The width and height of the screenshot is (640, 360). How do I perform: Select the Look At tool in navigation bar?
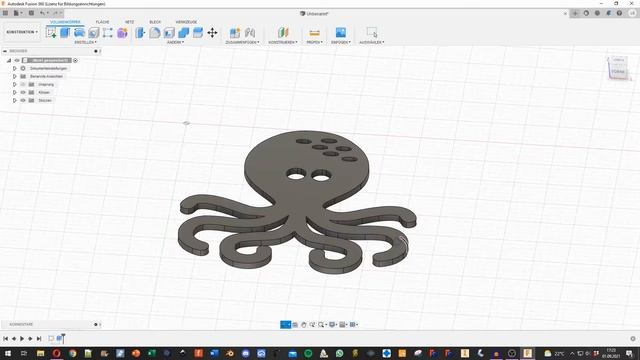click(x=295, y=324)
